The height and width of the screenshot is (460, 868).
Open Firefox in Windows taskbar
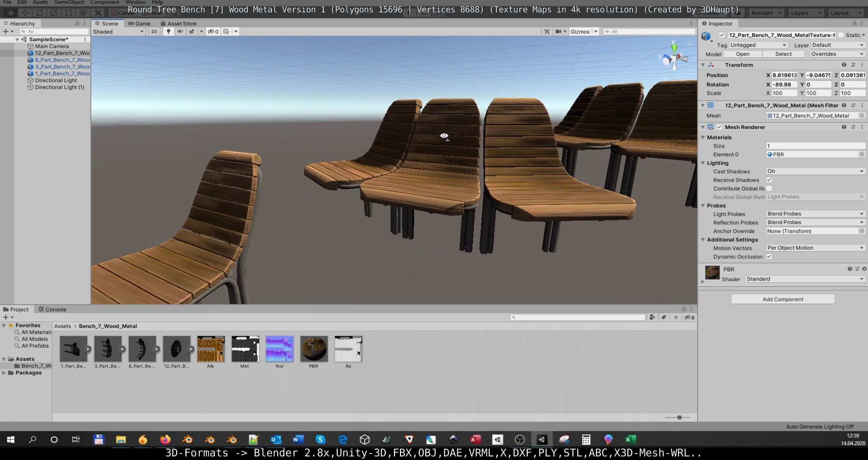point(165,440)
